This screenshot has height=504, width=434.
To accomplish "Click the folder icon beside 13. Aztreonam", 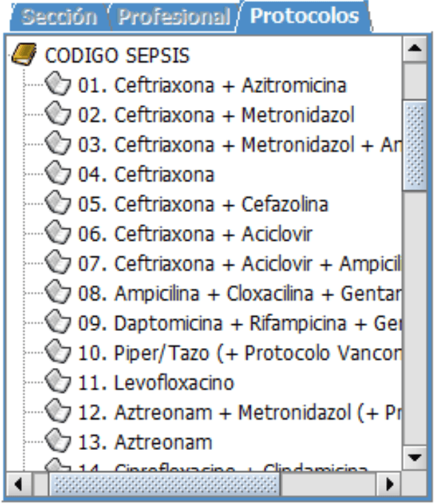I will click(x=59, y=442).
